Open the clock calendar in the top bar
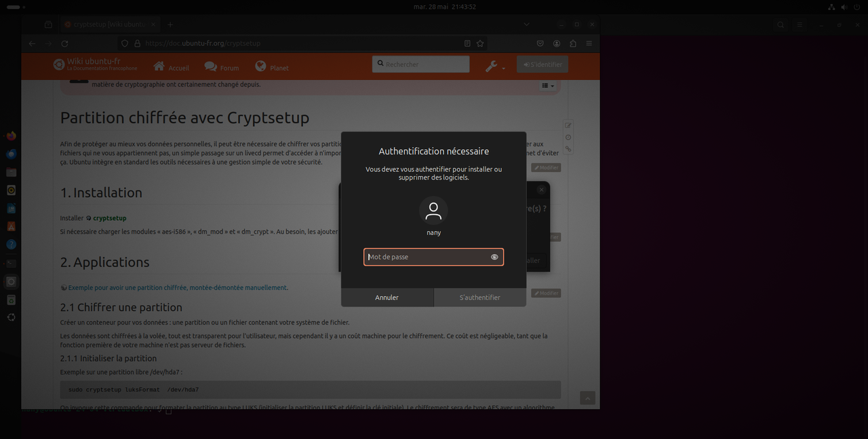 tap(445, 6)
